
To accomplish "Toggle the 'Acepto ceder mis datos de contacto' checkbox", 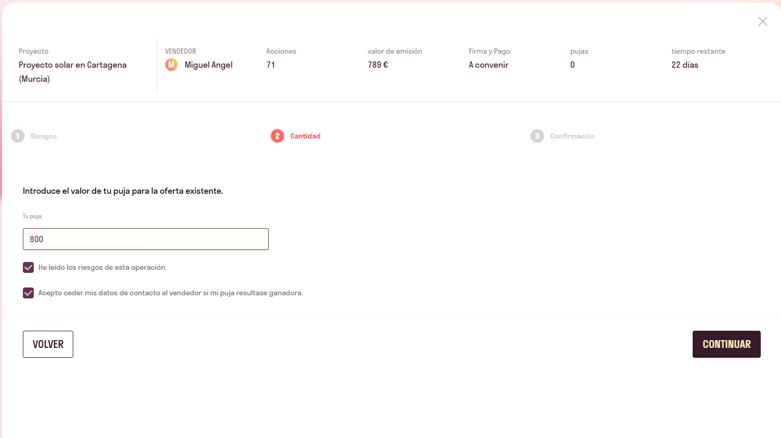I will click(28, 293).
